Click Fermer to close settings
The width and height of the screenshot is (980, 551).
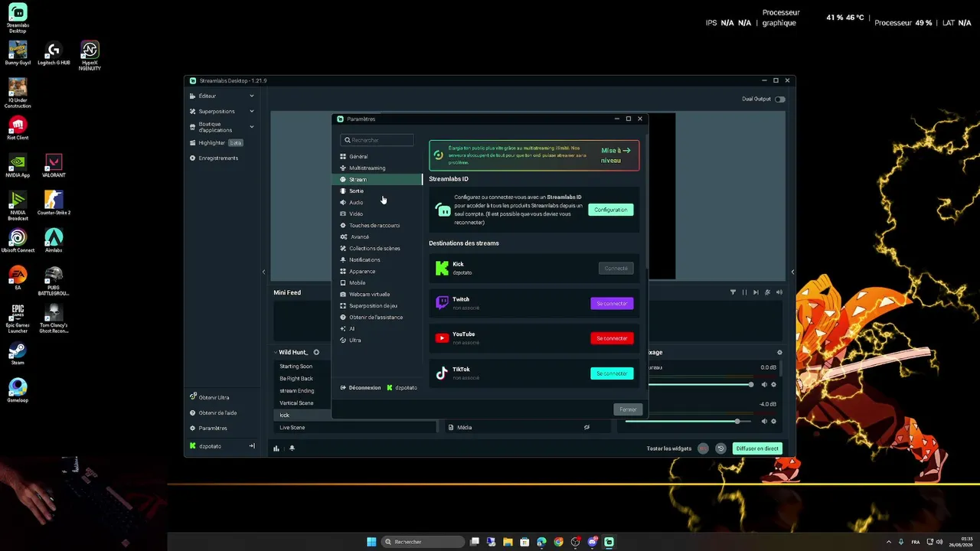point(628,409)
